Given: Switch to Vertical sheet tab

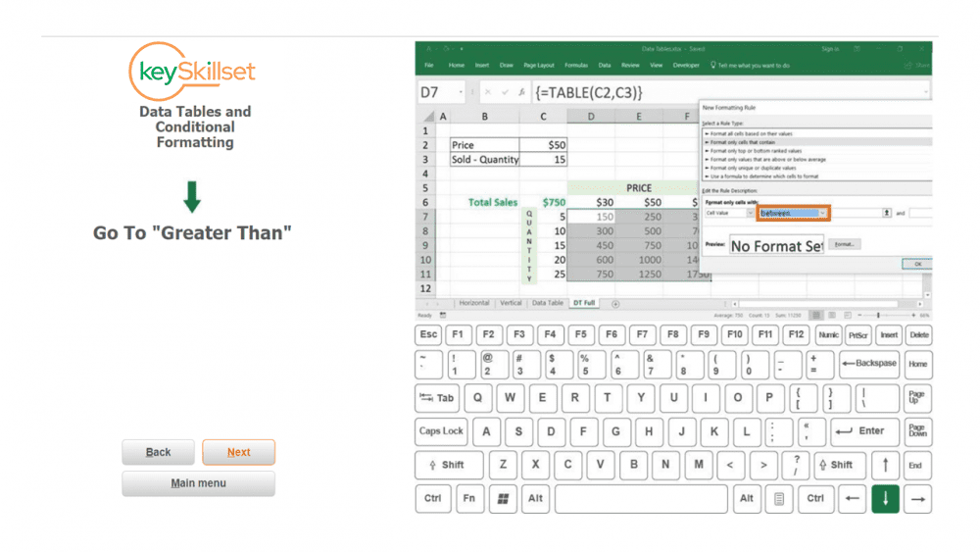Looking at the screenshot, I should coord(511,303).
